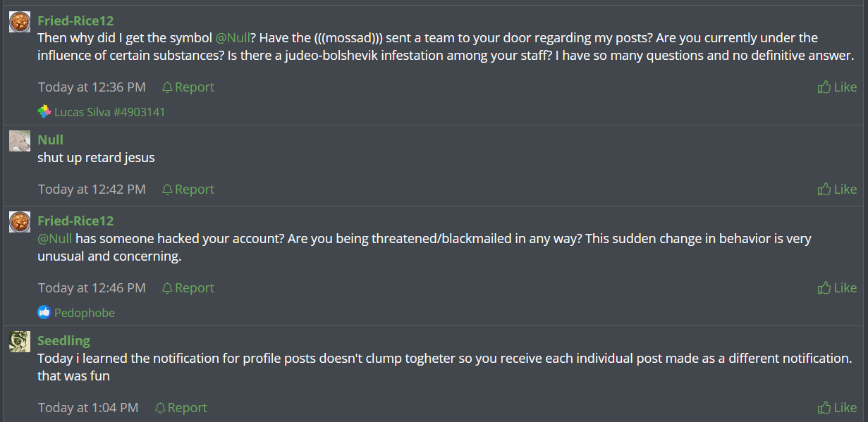This screenshot has width=868, height=422.
Task: Click the Lucas Silva #4903141 reactor link
Action: point(109,112)
